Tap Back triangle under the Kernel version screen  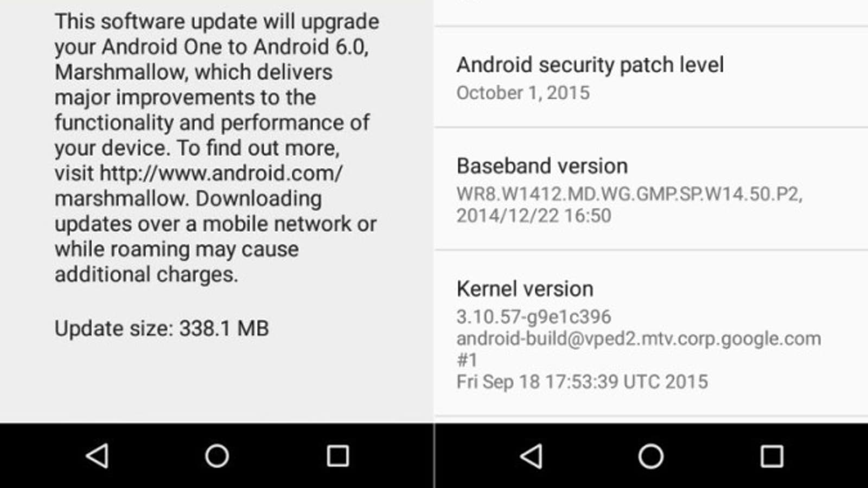(532, 456)
